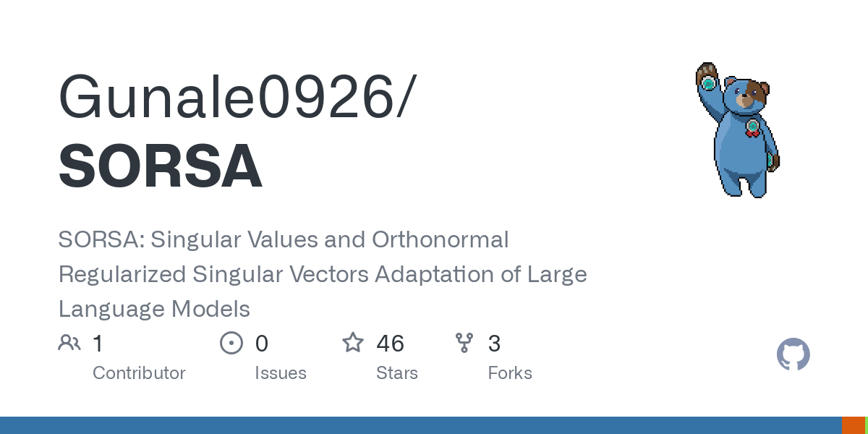Click the fork branch icon
Screen dimensions: 868x434
pos(464,343)
